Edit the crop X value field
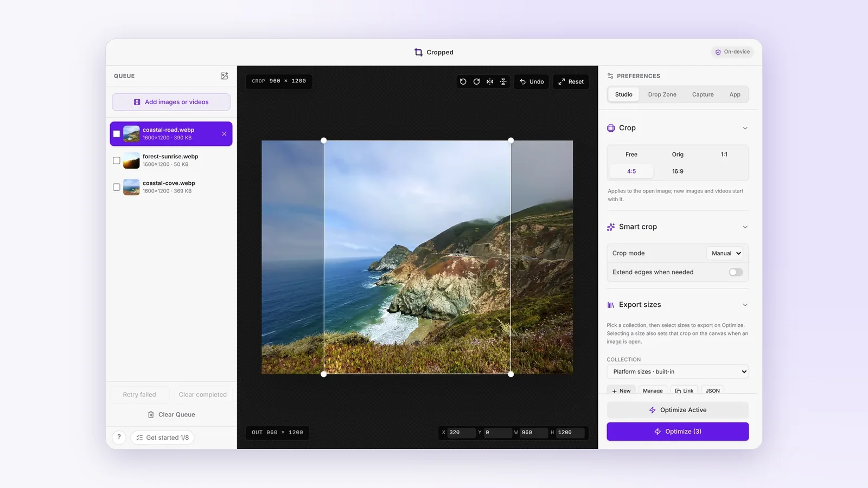 pos(461,433)
